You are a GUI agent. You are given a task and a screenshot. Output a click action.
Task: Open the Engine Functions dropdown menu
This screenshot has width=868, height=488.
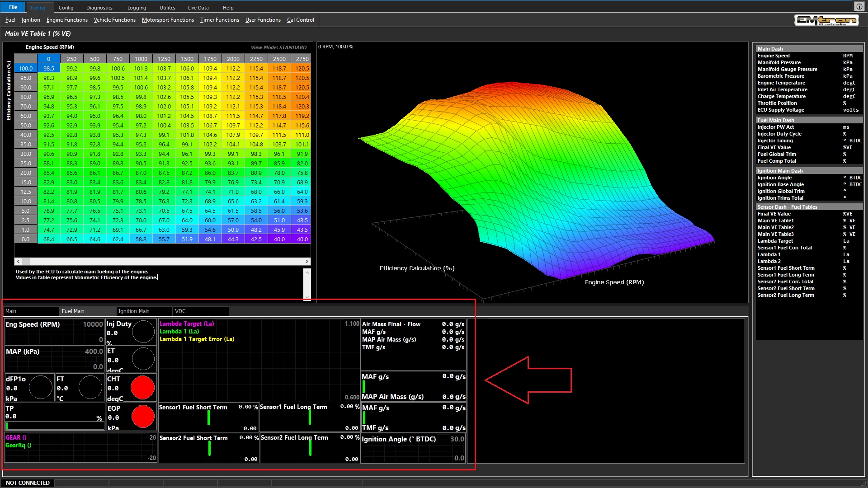[67, 20]
